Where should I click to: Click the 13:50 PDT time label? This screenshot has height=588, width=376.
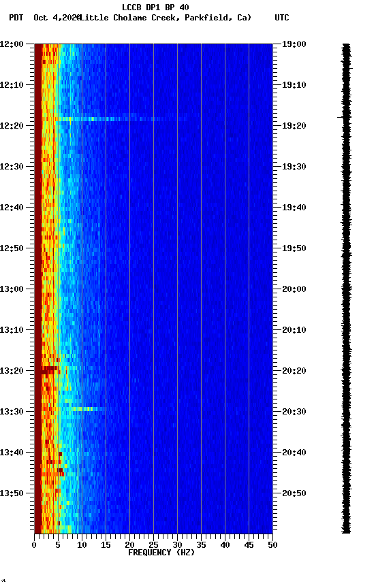pyautogui.click(x=12, y=494)
